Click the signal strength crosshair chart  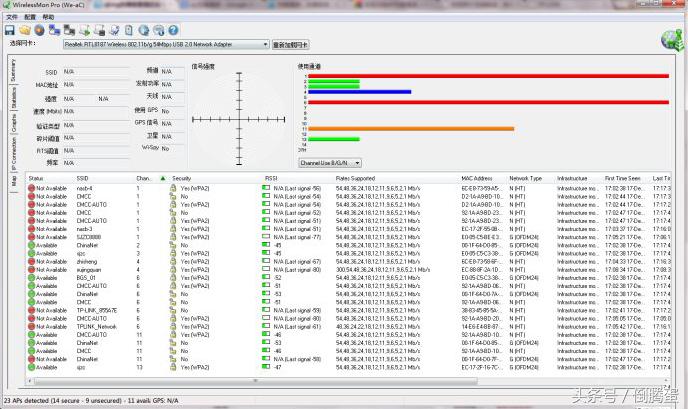point(239,119)
